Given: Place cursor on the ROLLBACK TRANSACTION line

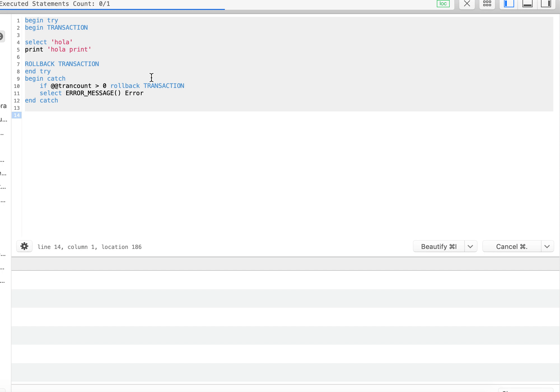Looking at the screenshot, I should tap(62, 64).
